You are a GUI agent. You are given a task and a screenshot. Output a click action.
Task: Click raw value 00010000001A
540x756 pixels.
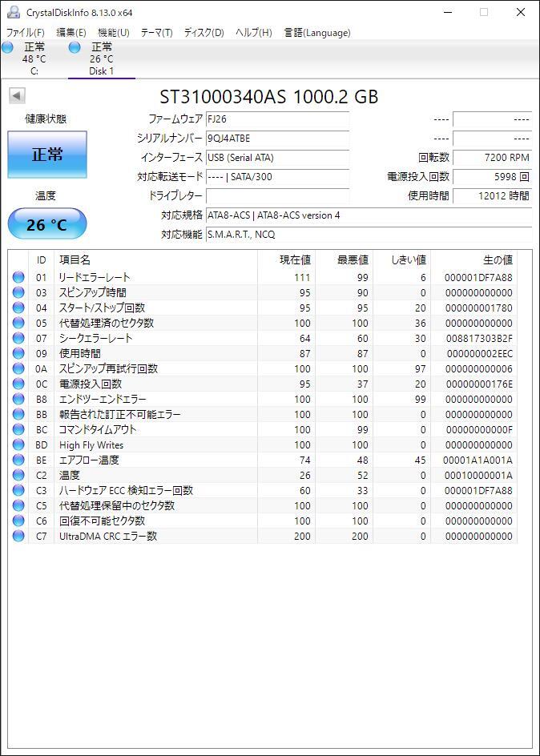pyautogui.click(x=479, y=476)
